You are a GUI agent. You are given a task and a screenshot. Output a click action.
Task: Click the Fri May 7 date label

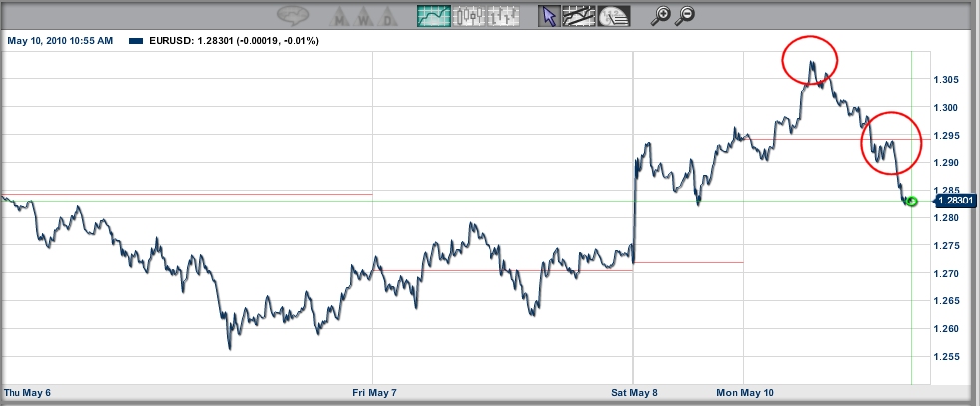point(375,393)
